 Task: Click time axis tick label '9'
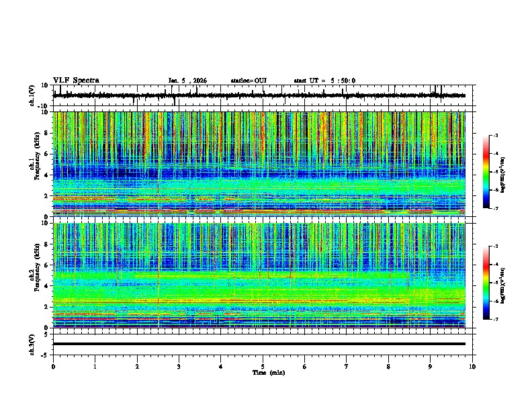tap(430, 367)
